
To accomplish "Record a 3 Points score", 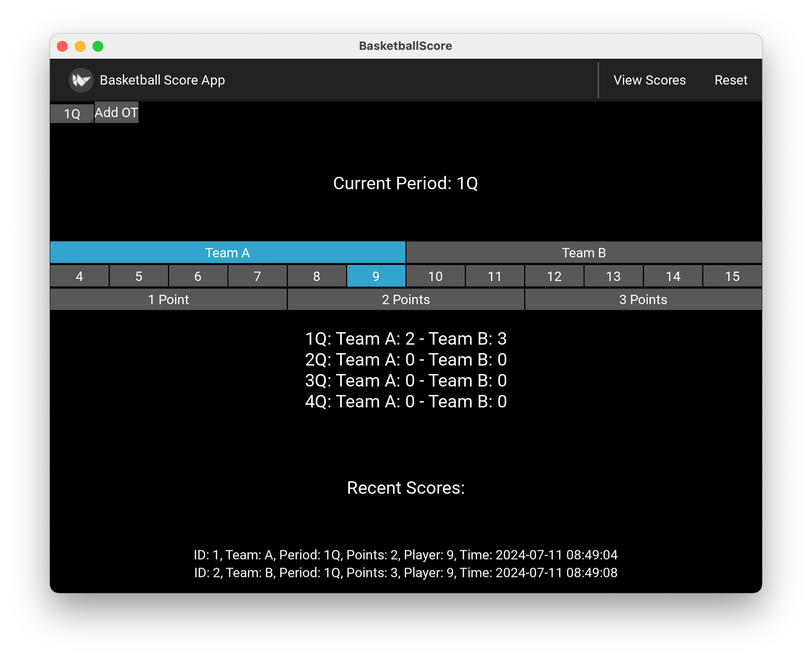I will [x=643, y=299].
